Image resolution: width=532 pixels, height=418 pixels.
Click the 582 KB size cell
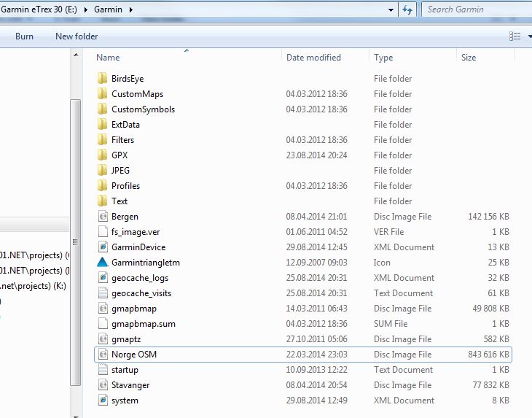(496, 339)
